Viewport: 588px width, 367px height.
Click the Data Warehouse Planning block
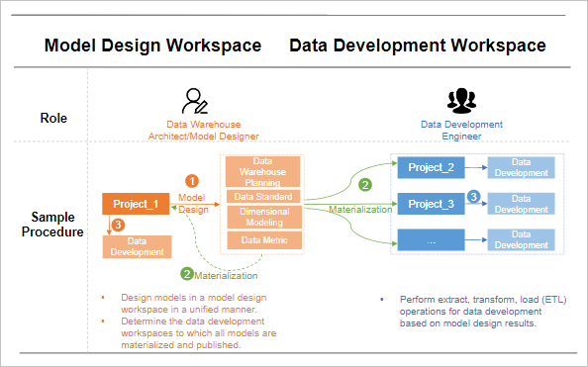[x=263, y=172]
